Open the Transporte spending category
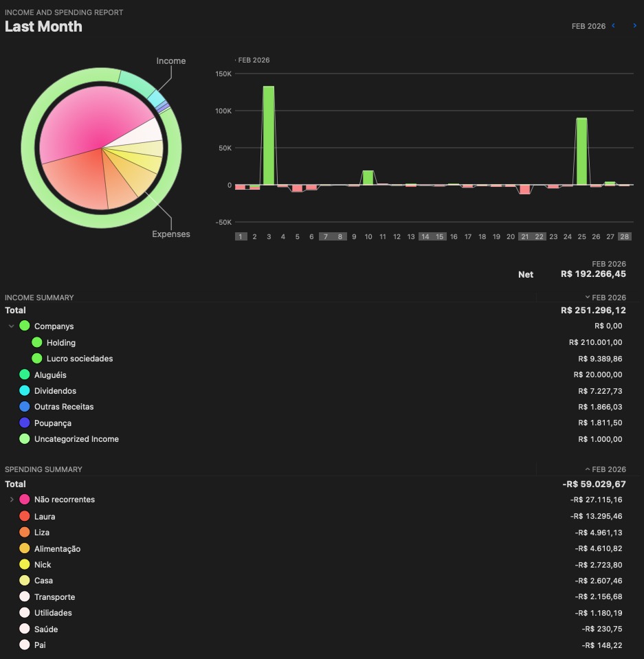 [54, 597]
